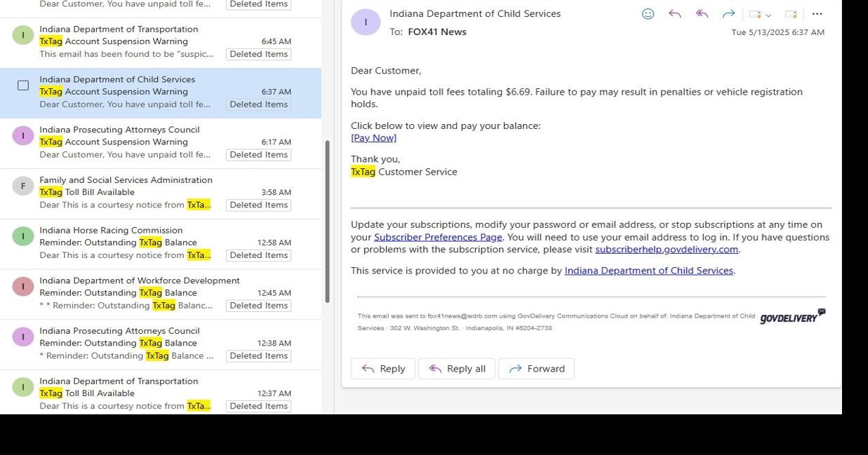Tick the checkbox on the selected Child Services email
Image resolution: width=868 pixels, height=455 pixels.
pyautogui.click(x=23, y=86)
